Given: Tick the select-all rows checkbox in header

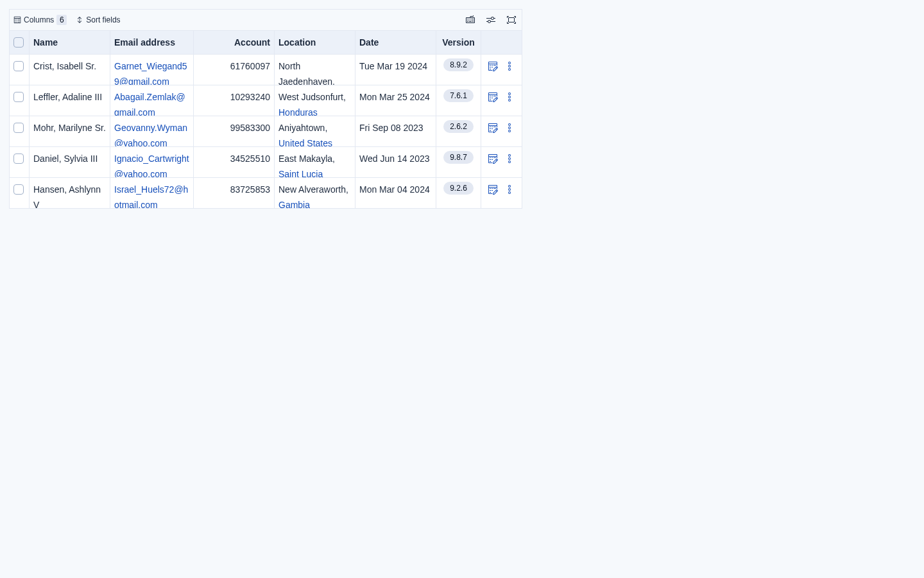Looking at the screenshot, I should [19, 42].
